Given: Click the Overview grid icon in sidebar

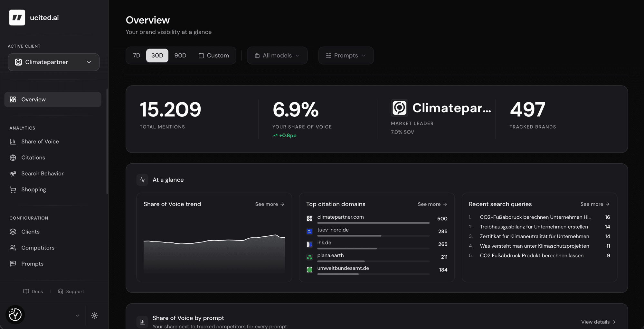Looking at the screenshot, I should [x=13, y=99].
